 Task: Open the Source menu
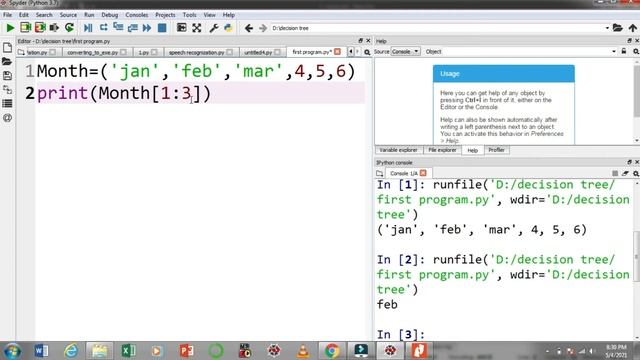pos(68,15)
